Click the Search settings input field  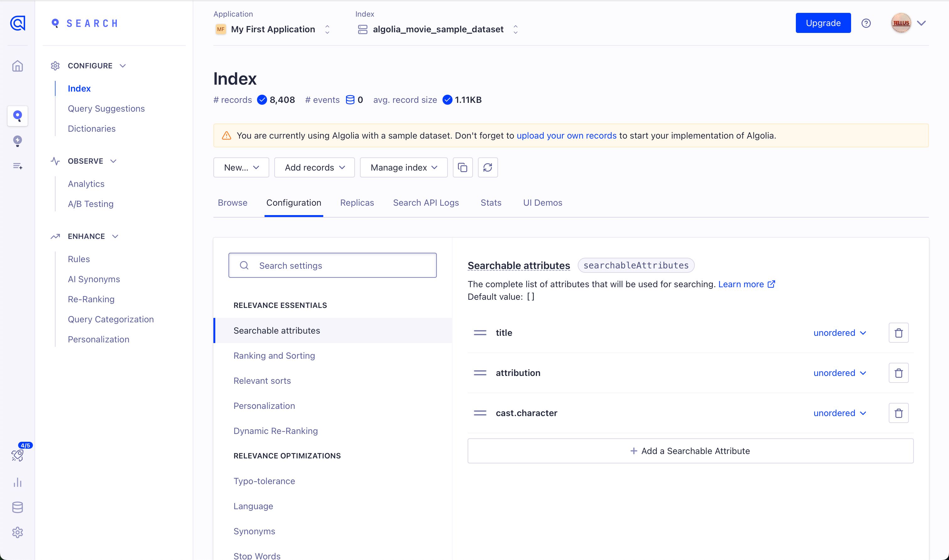332,265
